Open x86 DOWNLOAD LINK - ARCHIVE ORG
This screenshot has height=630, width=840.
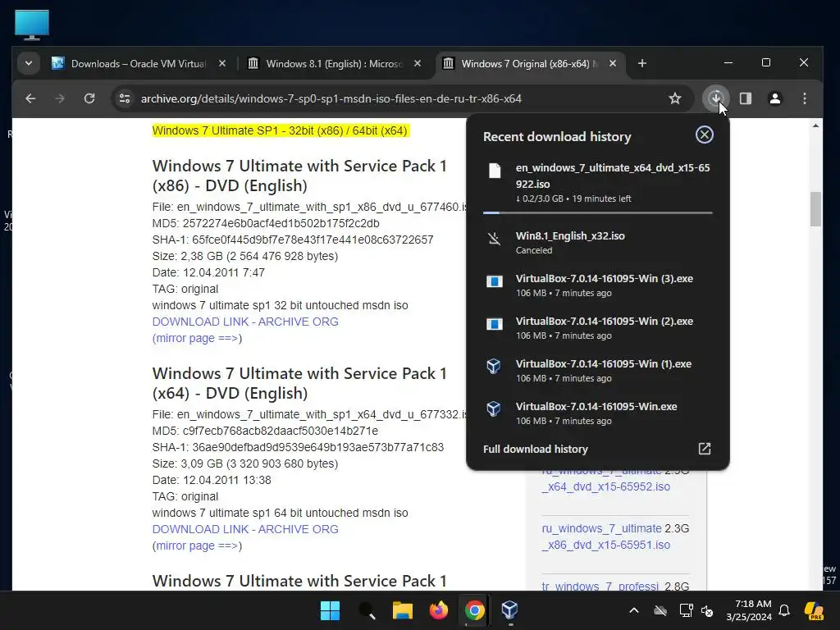[245, 322]
